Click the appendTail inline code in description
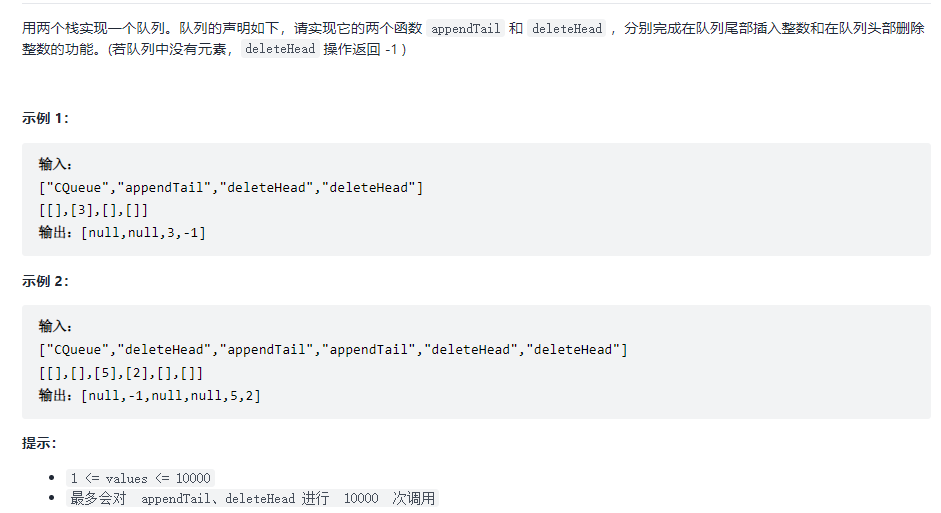 click(x=465, y=29)
